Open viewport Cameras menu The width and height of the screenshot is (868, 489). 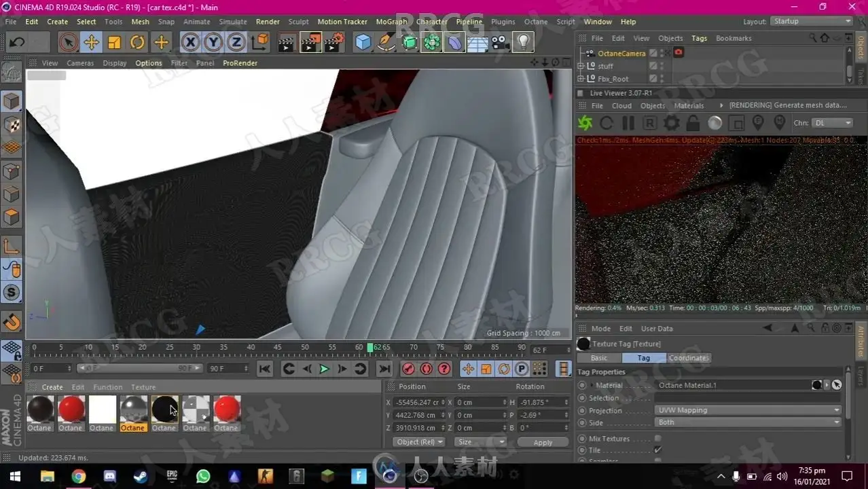click(80, 63)
